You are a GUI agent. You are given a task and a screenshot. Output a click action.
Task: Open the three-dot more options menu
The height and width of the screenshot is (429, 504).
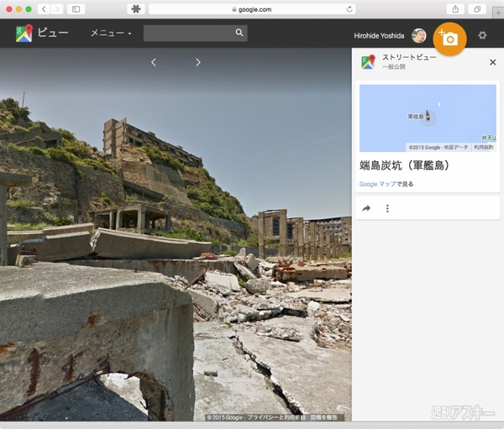pos(387,208)
